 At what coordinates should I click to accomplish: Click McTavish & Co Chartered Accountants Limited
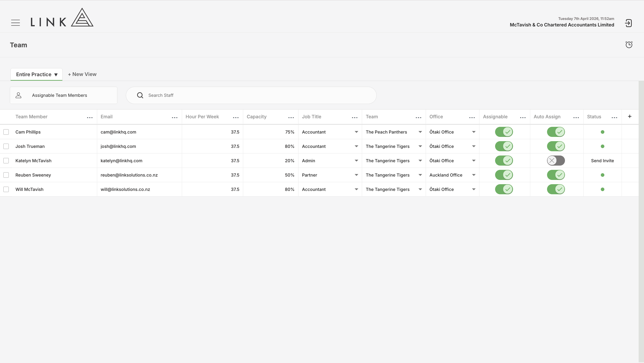click(x=562, y=25)
